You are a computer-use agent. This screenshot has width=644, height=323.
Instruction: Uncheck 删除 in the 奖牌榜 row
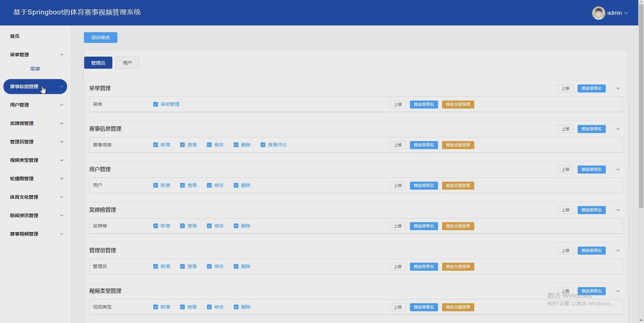click(236, 226)
